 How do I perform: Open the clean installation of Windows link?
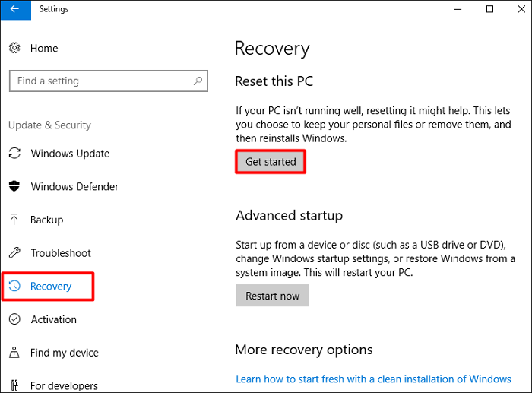coord(373,379)
